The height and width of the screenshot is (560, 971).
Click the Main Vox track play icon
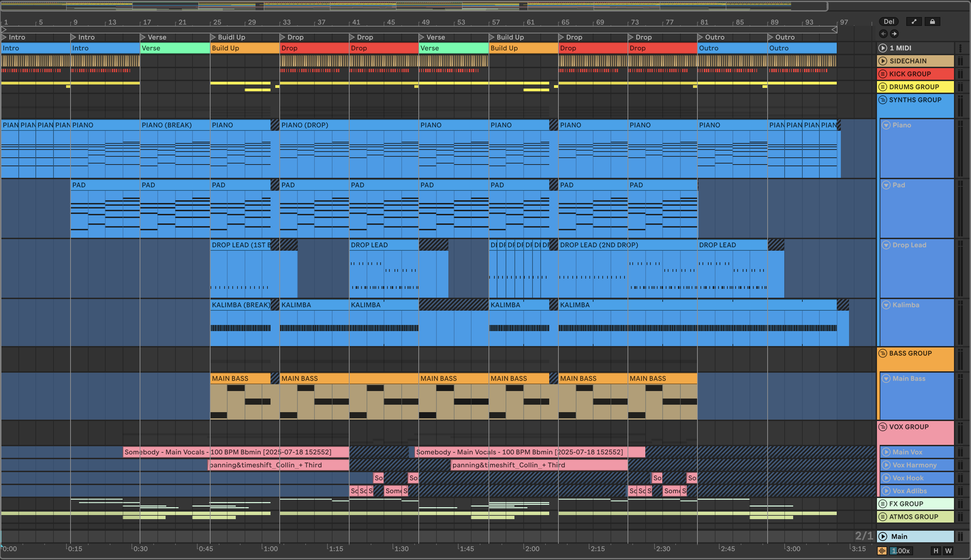click(886, 452)
